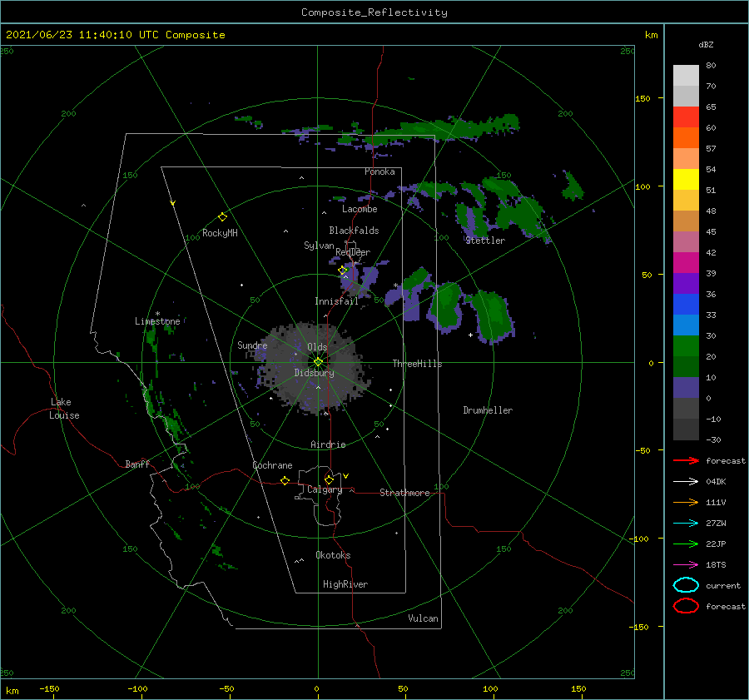The height and width of the screenshot is (700, 749).
Task: Click the RedDeer city label
Action: 353,252
